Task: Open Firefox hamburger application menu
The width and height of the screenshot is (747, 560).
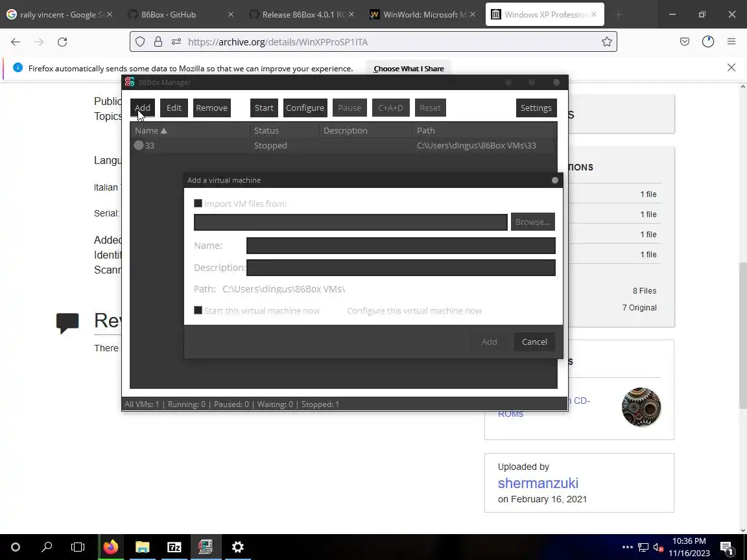Action: click(731, 42)
